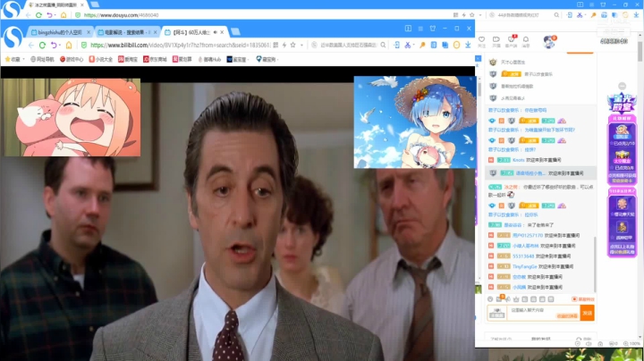This screenshot has width=644, height=361.
Task: Open the menu icon in bilibili window title bar
Action: coord(420,29)
